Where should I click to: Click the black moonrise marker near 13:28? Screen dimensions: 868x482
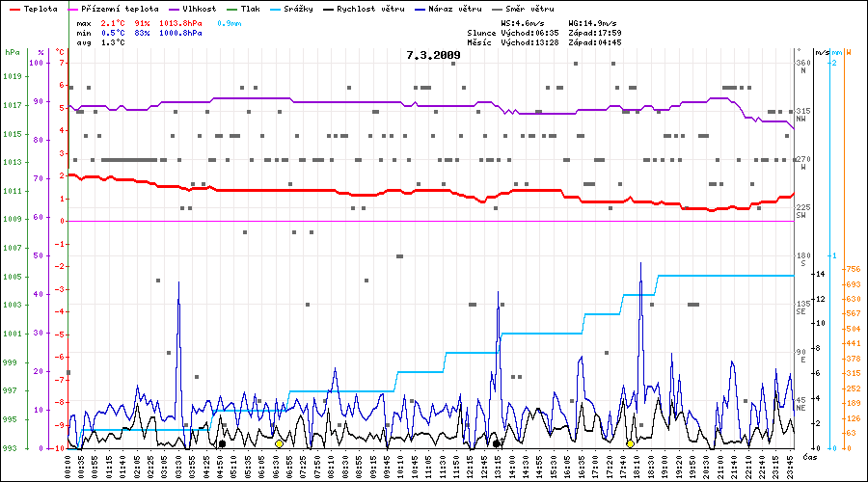coord(497,443)
